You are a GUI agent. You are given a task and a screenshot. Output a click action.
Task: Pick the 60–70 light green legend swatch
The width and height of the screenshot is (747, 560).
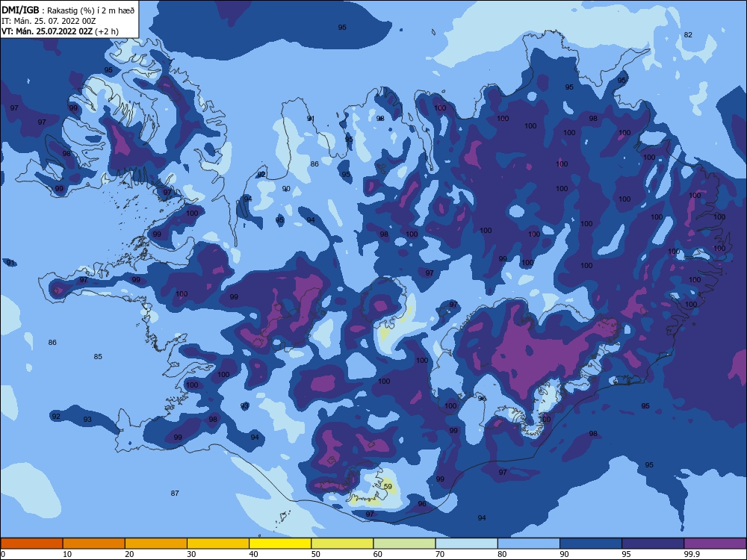click(x=404, y=544)
